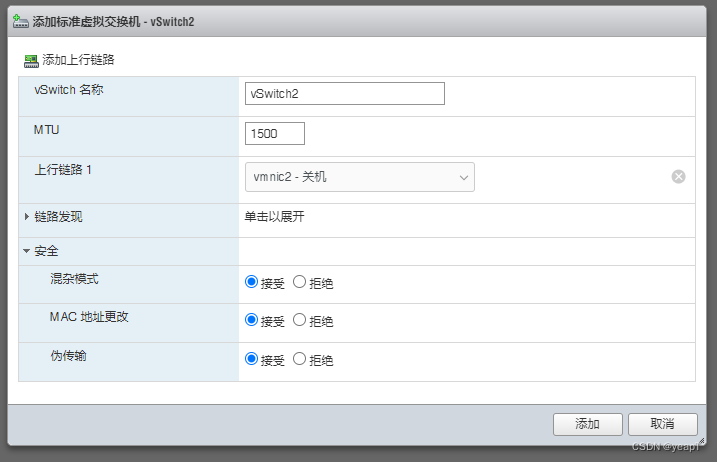Click 单击以展开 text to expand link discovery

(x=274, y=216)
